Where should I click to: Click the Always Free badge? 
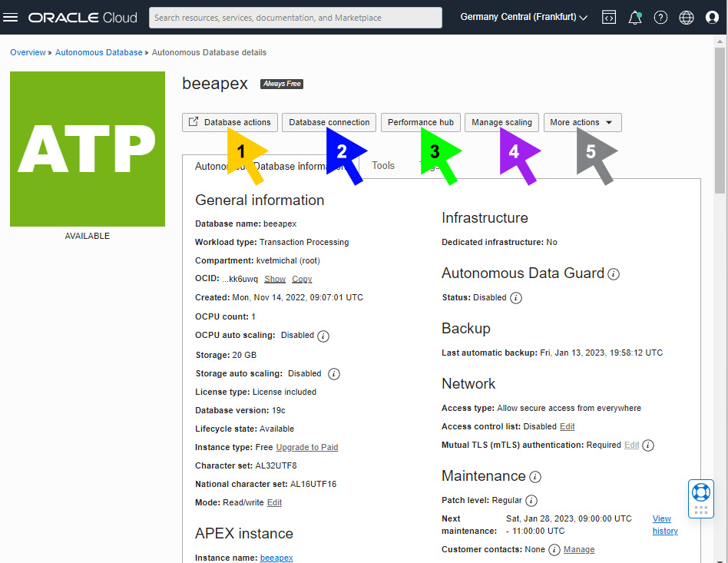[x=282, y=84]
